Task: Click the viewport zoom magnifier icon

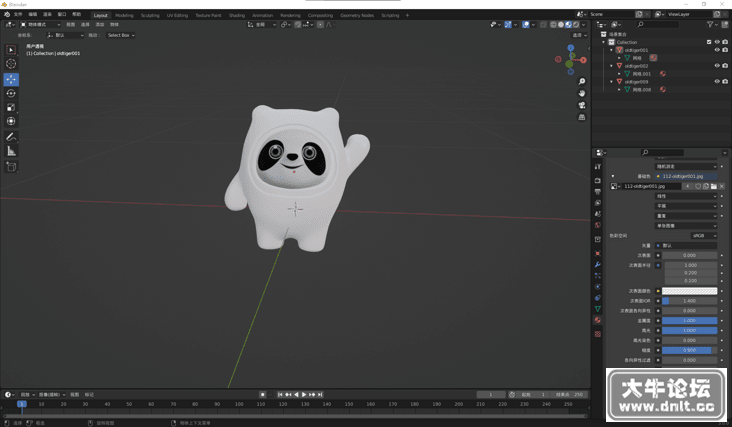Action: (582, 82)
